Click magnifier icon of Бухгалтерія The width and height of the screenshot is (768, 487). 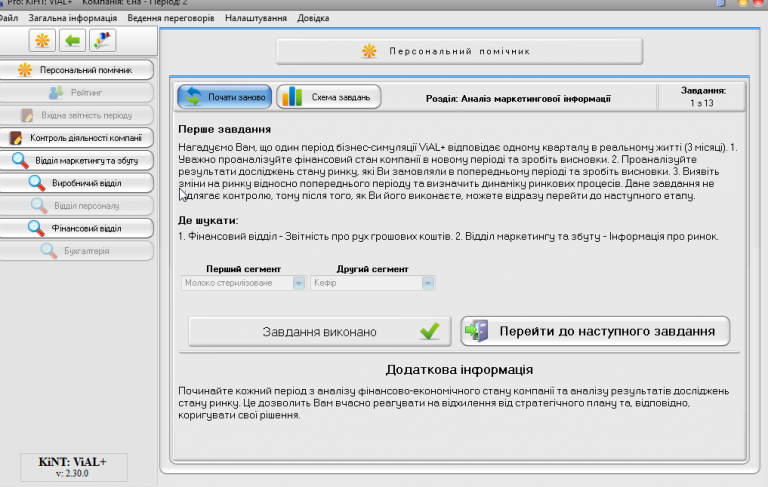[48, 251]
